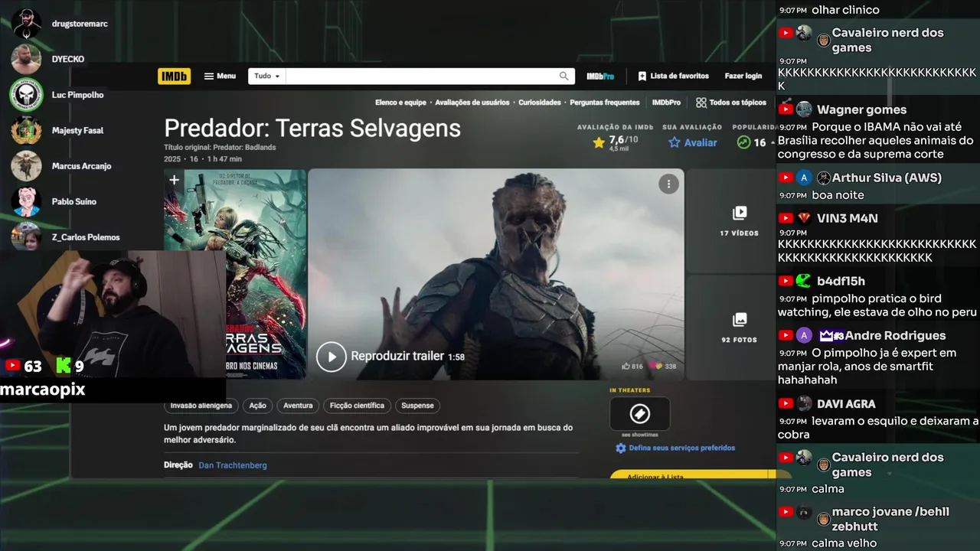The height and width of the screenshot is (551, 980).
Task: Click into the IMDb search field
Action: 421,77
